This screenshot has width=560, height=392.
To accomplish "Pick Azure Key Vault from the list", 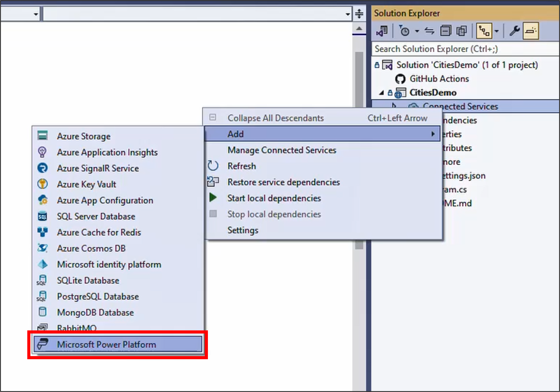I will (x=118, y=184).
